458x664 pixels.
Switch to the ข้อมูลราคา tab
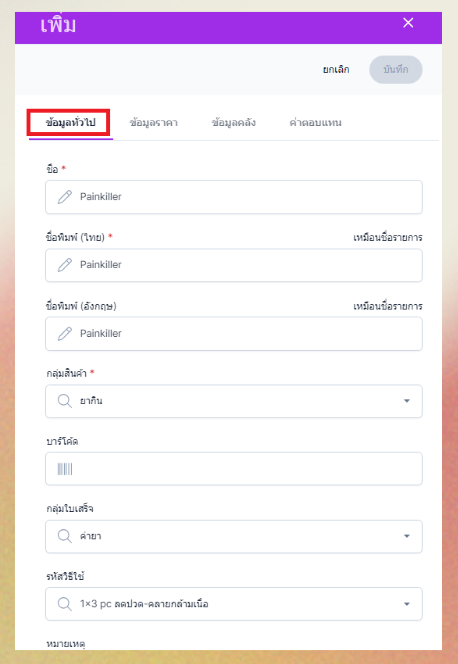154,123
